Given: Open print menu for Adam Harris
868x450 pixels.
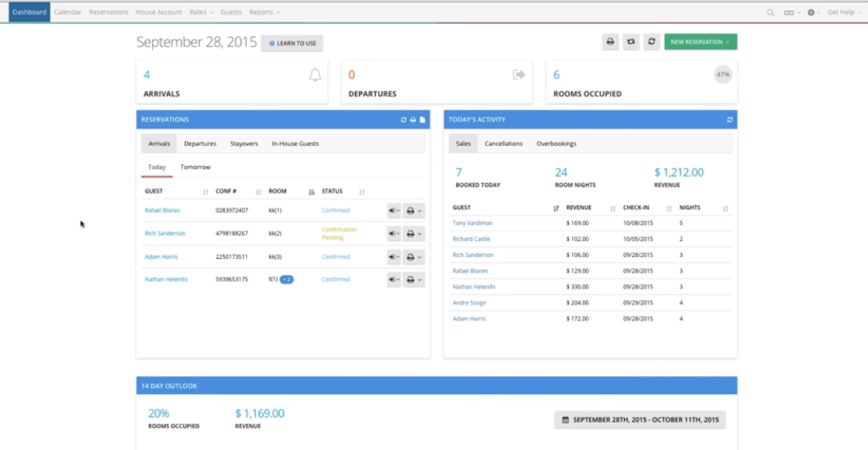Looking at the screenshot, I should pos(414,257).
